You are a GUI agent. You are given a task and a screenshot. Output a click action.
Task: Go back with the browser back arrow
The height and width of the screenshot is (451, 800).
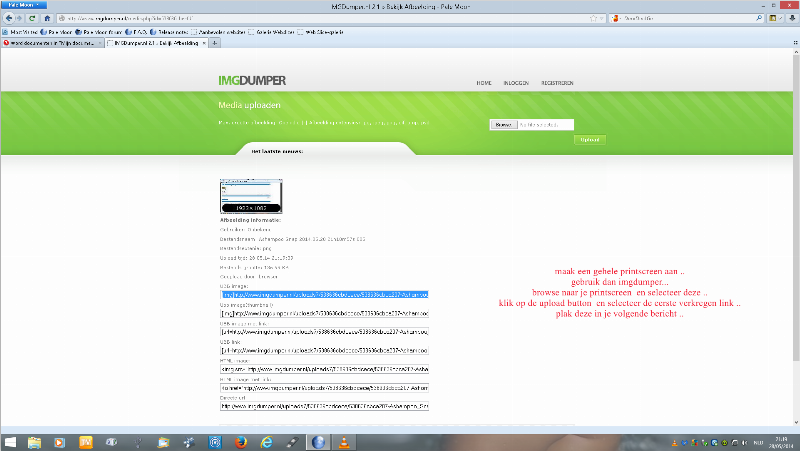click(x=9, y=18)
